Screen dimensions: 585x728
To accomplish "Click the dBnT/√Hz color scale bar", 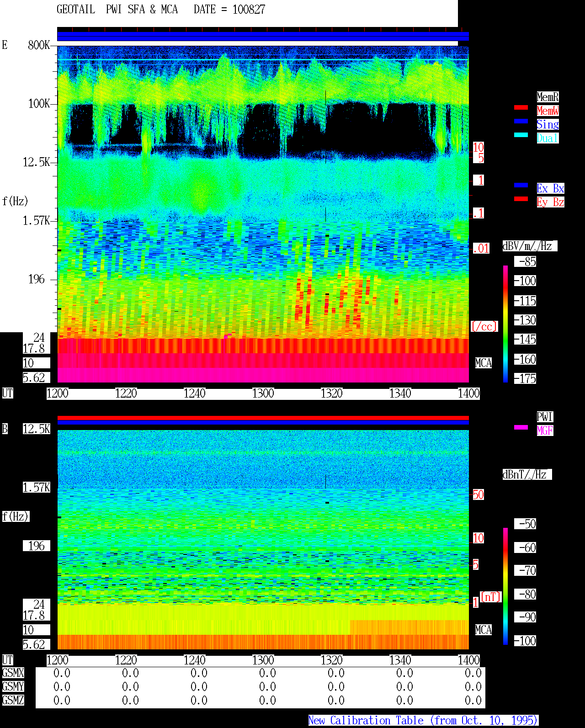I will pyautogui.click(x=505, y=586).
